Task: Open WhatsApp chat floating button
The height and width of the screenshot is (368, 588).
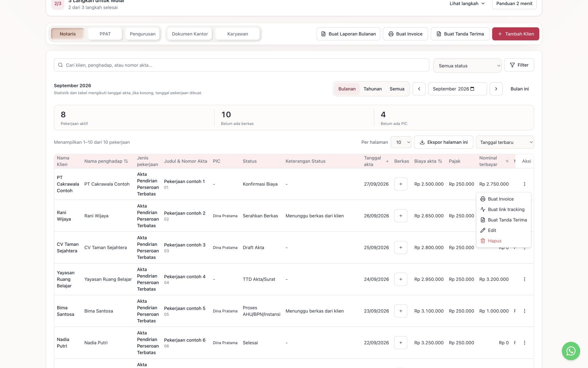Action: coord(571,351)
